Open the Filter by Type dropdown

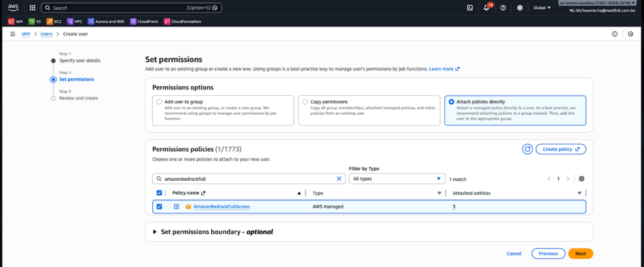coord(397,179)
